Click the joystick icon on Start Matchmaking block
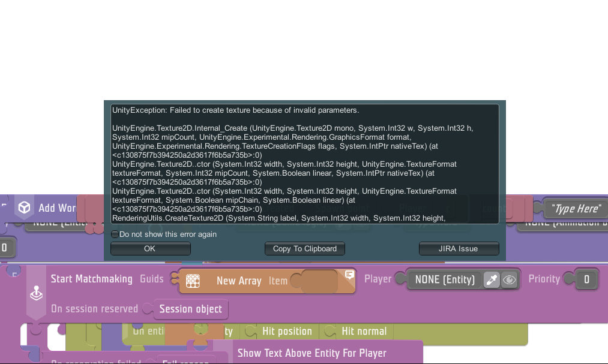 pos(37,294)
